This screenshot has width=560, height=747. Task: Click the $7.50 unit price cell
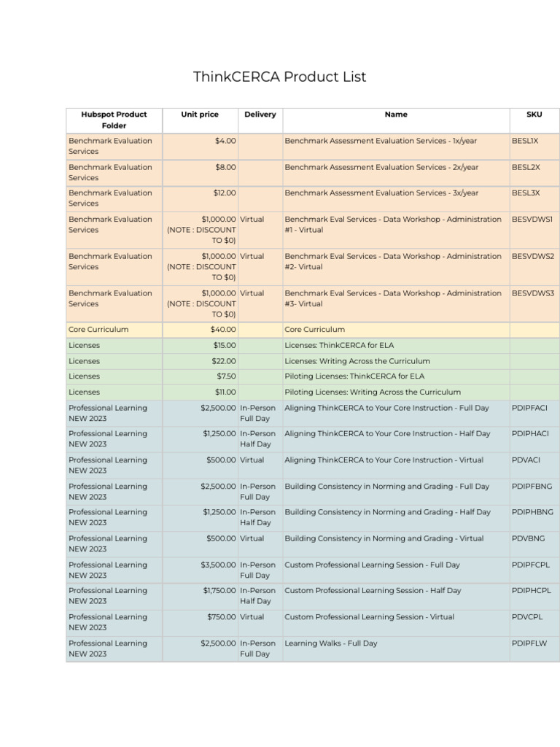(x=200, y=376)
